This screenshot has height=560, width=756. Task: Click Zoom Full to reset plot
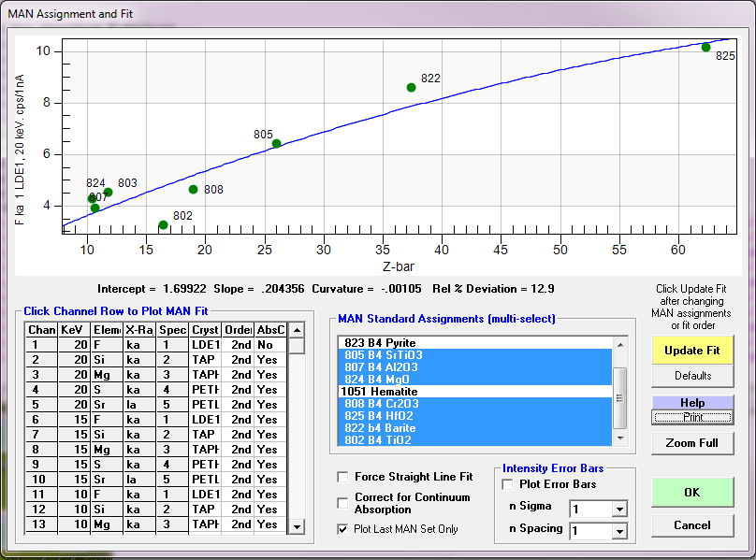click(691, 443)
